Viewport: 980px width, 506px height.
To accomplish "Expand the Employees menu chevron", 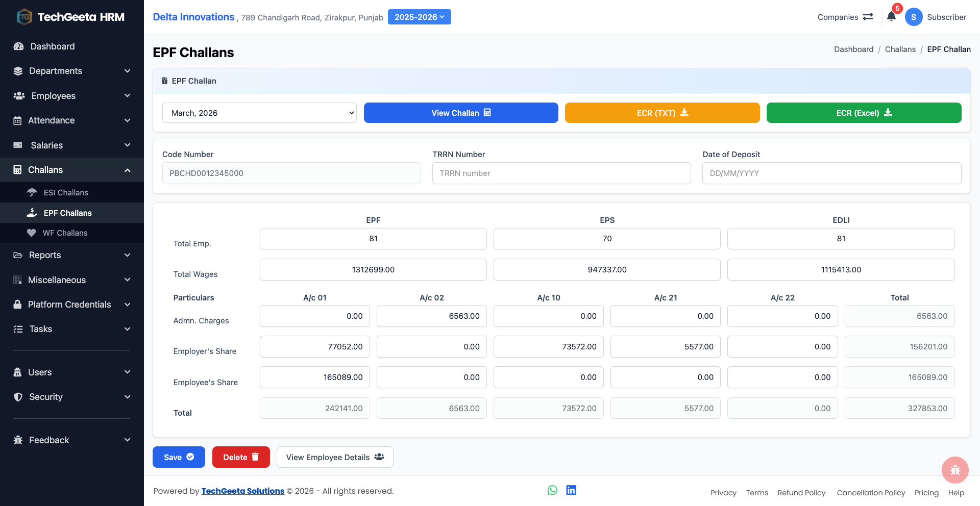I will tap(127, 96).
